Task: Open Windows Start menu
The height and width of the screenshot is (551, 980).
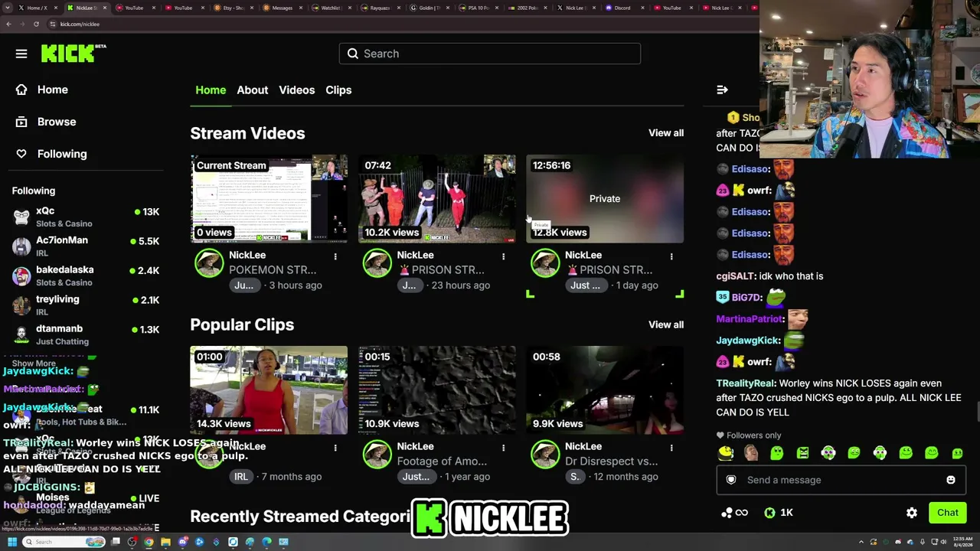Action: point(11,542)
